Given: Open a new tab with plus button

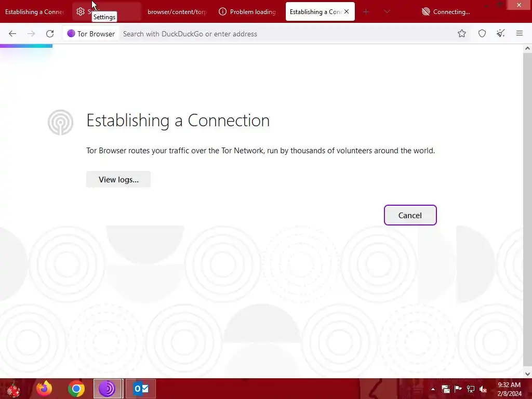Looking at the screenshot, I should (x=366, y=12).
